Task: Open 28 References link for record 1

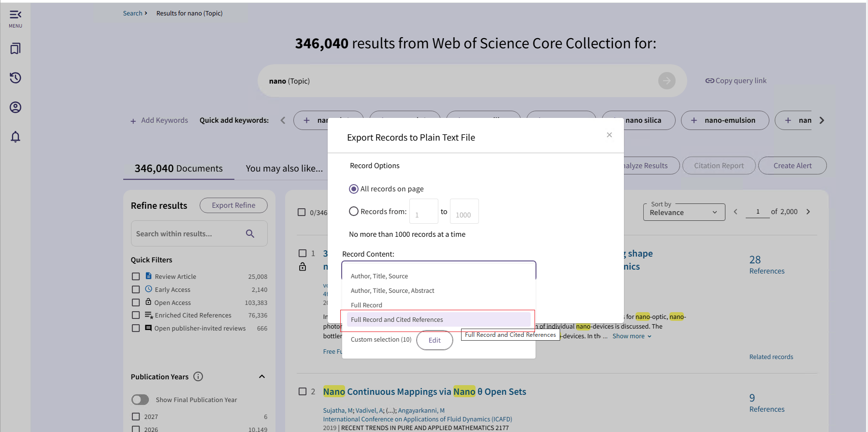Action: [767, 265]
